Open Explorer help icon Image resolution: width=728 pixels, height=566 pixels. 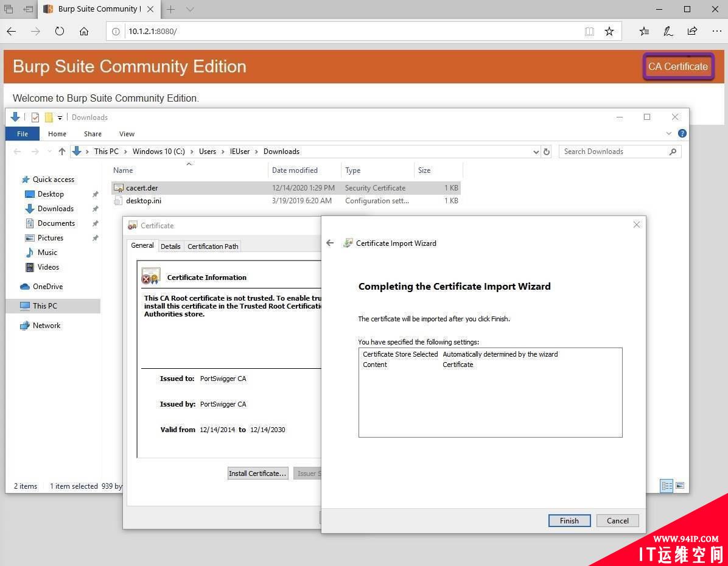(x=682, y=133)
